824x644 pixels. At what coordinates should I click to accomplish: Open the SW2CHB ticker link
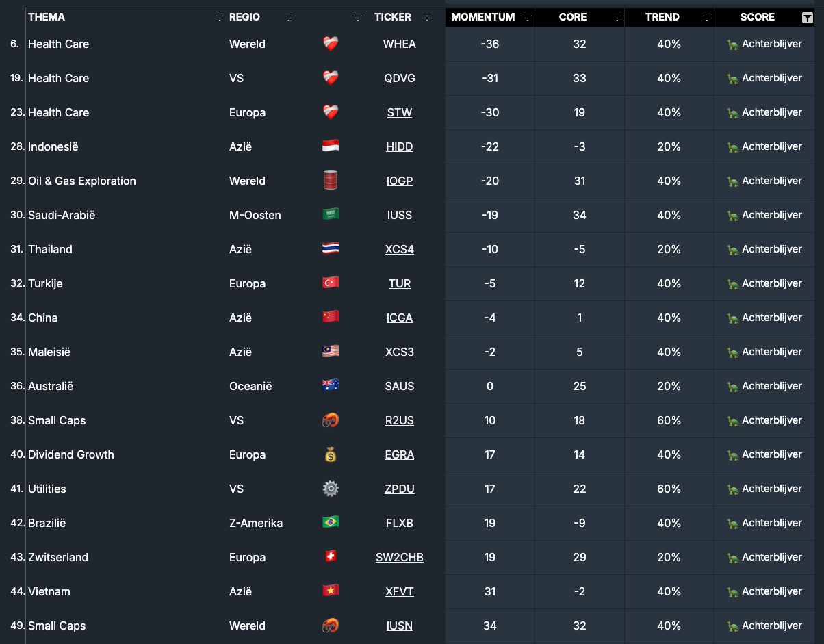coord(400,558)
